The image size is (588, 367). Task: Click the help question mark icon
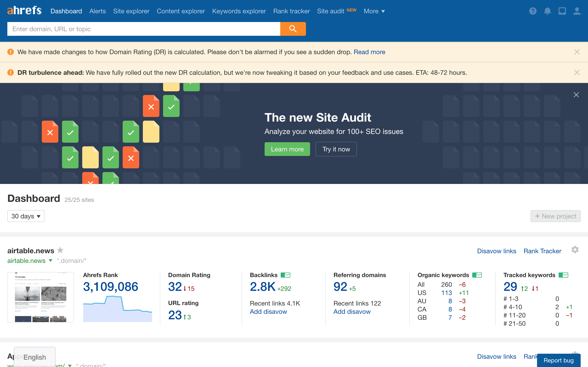click(533, 11)
